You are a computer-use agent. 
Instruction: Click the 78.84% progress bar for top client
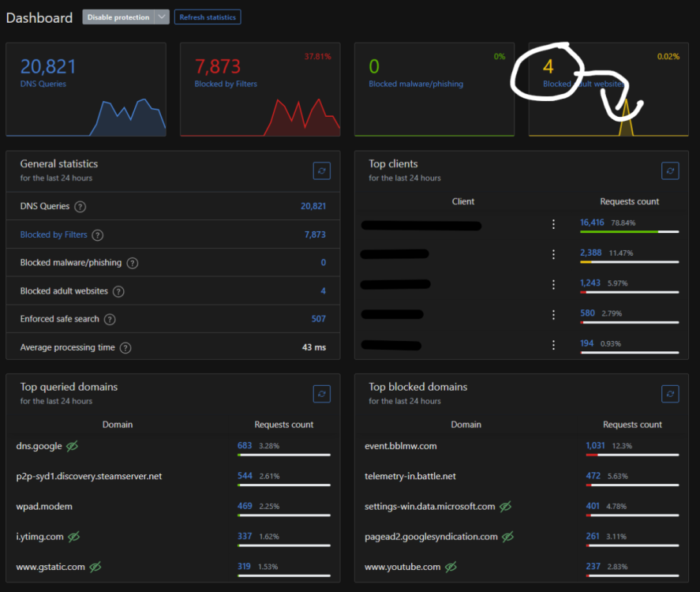click(630, 232)
